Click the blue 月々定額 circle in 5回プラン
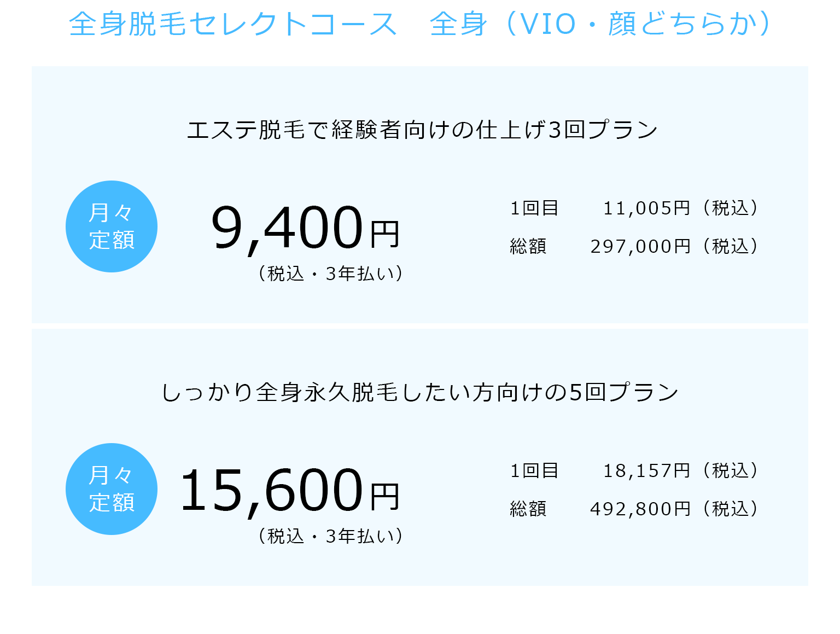This screenshot has height=634, width=840. click(112, 489)
